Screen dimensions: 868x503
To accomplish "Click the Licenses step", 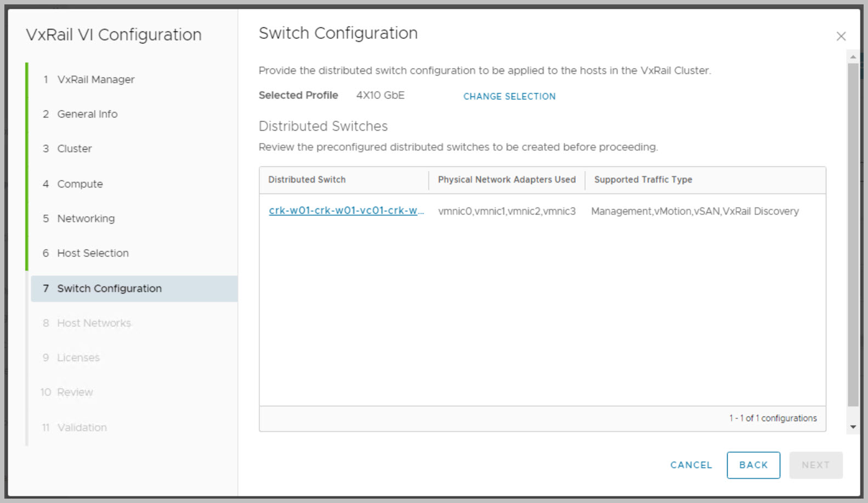I will pos(78,358).
